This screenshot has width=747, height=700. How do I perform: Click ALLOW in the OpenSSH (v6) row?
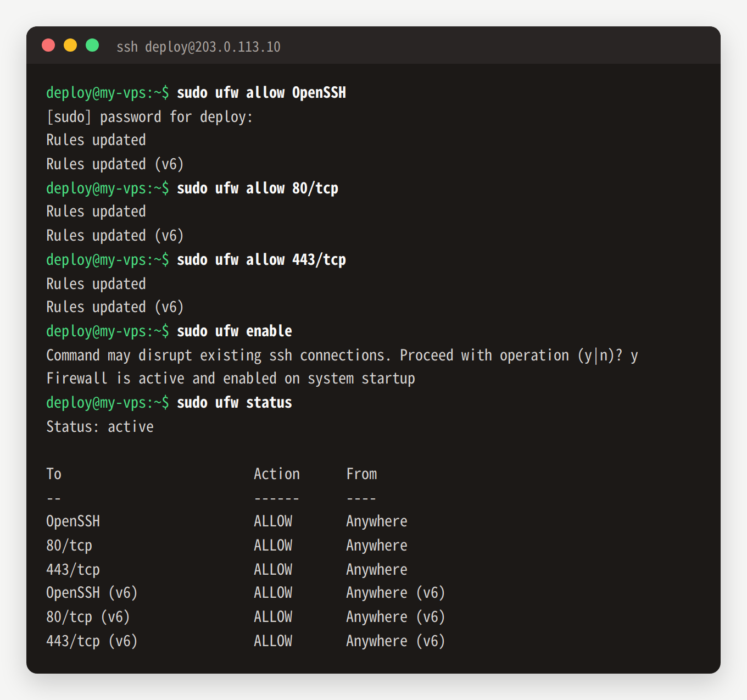273,593
